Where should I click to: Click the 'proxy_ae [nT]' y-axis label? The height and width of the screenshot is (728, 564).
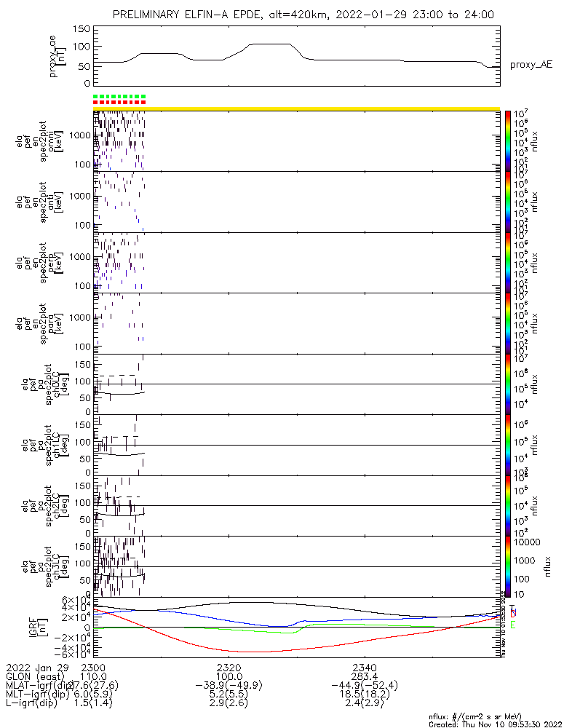point(57,56)
